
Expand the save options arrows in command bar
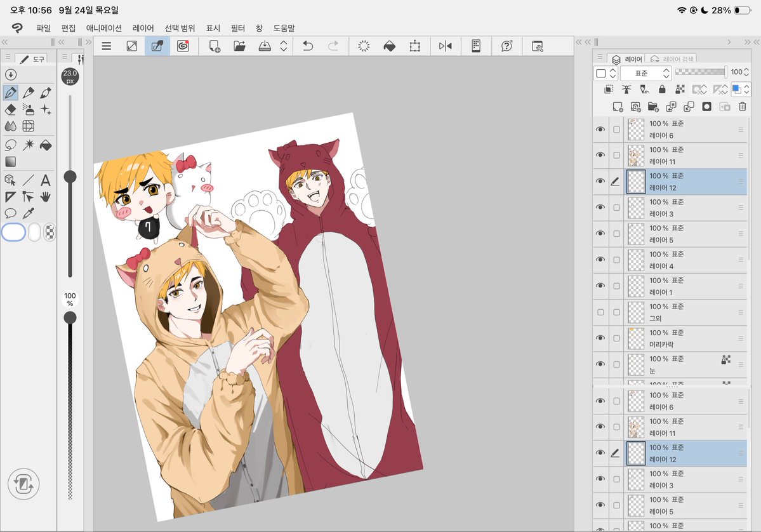click(284, 46)
